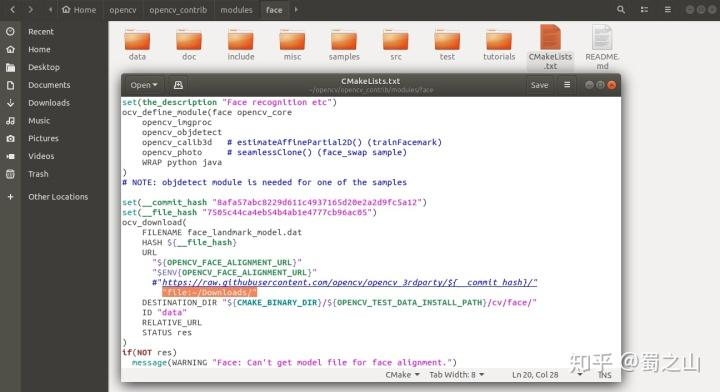
Task: Click the INS status indicator
Action: tap(604, 375)
